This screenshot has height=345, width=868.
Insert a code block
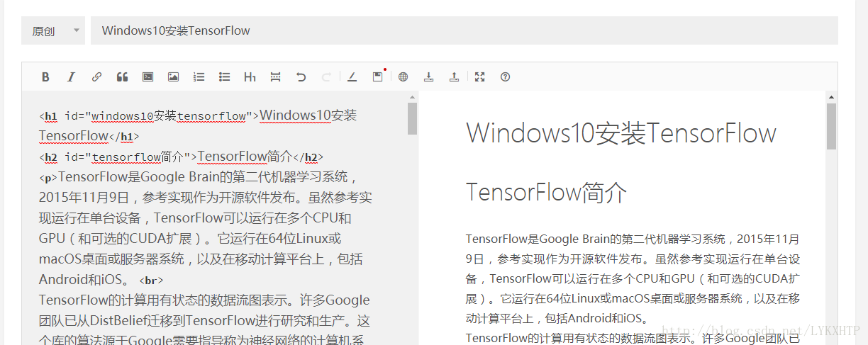point(148,77)
